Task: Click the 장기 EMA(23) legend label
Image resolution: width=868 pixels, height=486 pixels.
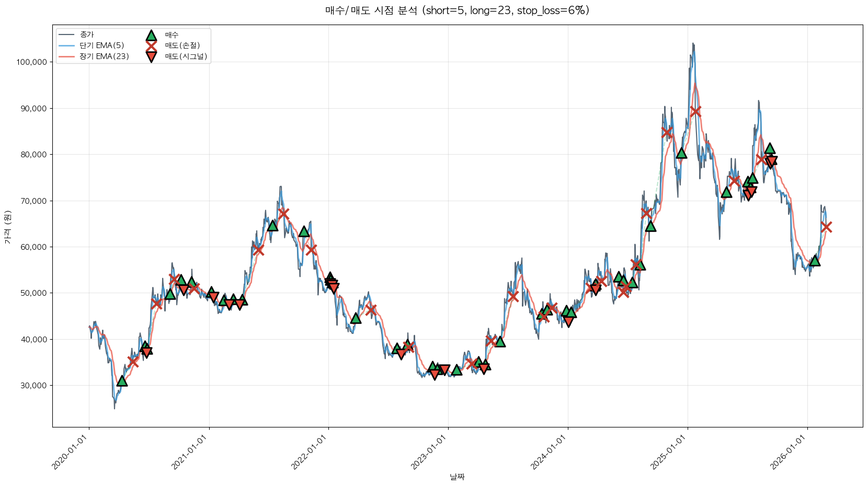Action: coord(104,56)
